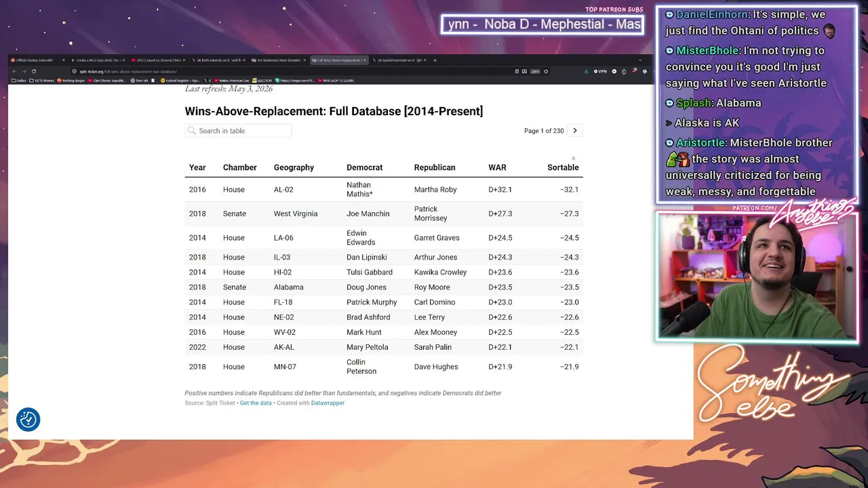This screenshot has height=488, width=868.
Task: Open the browser downloads panel
Action: click(586, 71)
